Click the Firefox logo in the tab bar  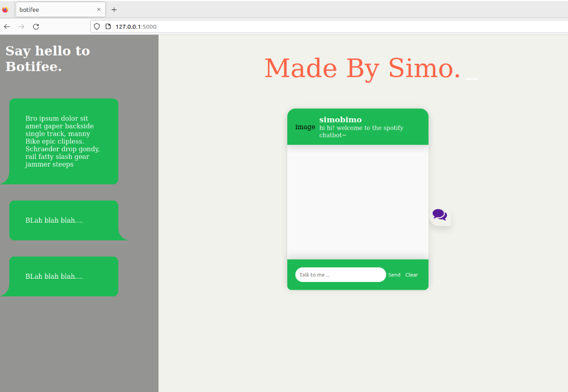click(6, 9)
